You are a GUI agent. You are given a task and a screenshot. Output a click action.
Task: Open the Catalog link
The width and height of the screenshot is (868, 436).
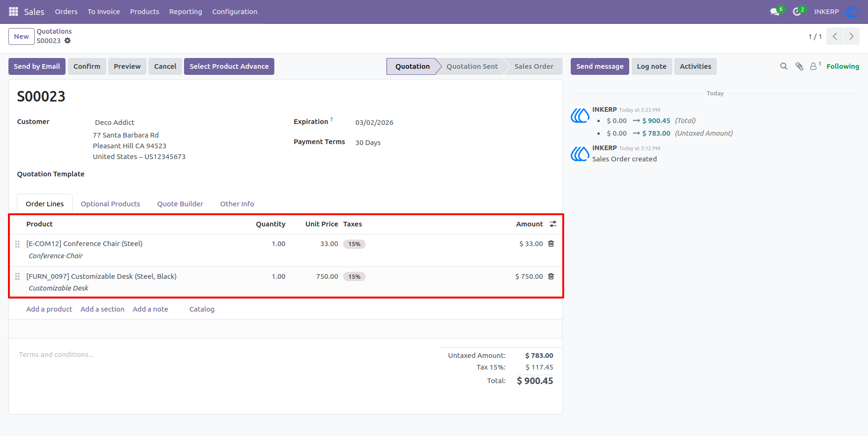click(202, 309)
